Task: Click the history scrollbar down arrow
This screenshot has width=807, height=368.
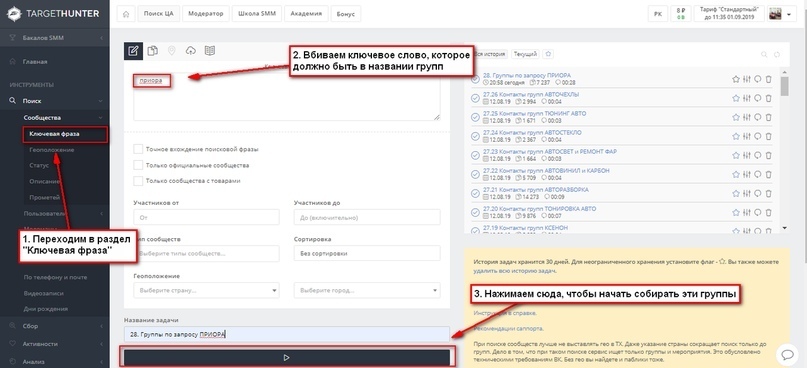Action: click(784, 227)
